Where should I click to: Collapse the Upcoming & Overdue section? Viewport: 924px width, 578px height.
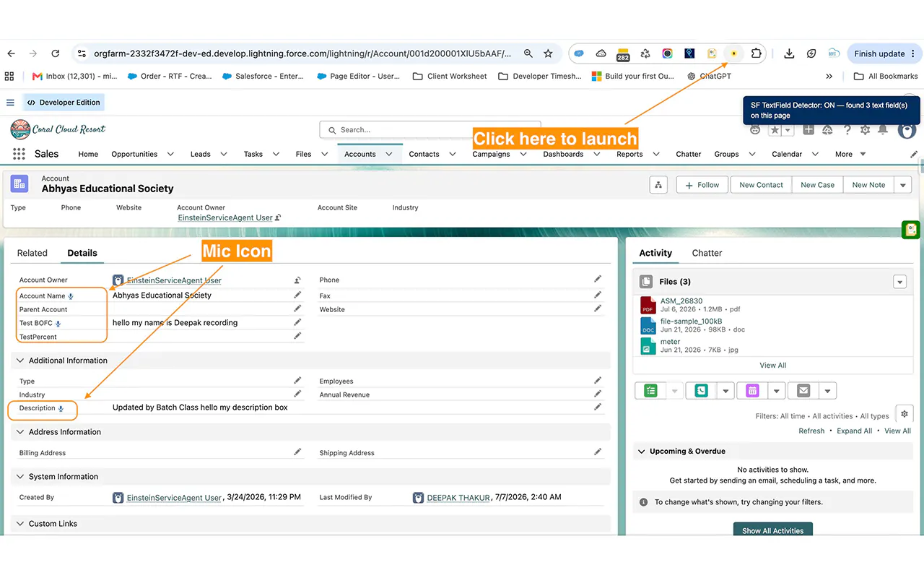click(x=641, y=452)
